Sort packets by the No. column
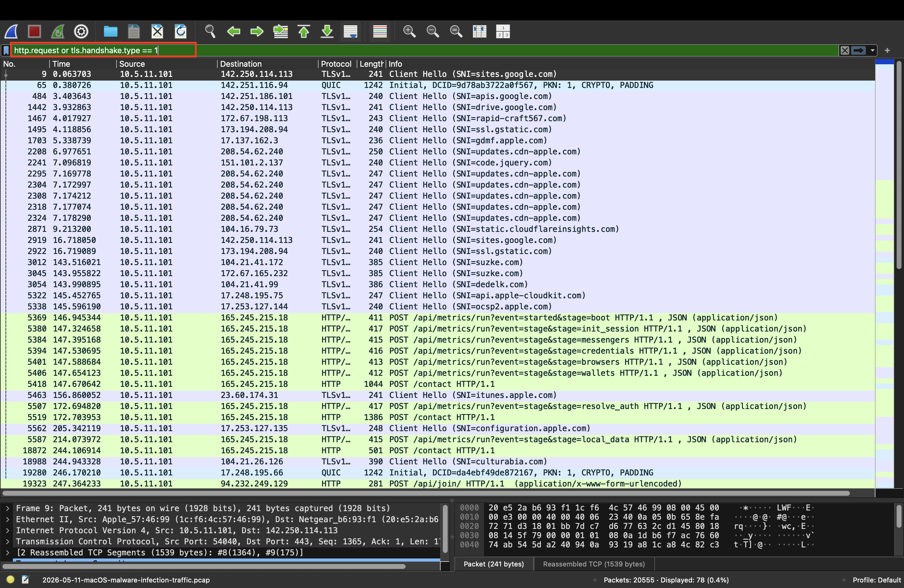Image resolution: width=904 pixels, height=588 pixels. (x=25, y=64)
